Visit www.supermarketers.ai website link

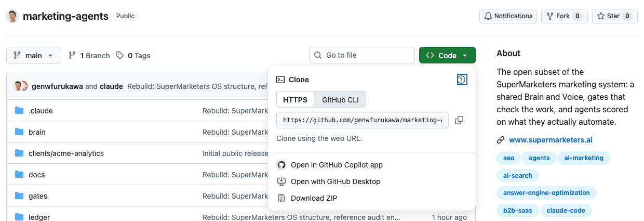pyautogui.click(x=551, y=140)
